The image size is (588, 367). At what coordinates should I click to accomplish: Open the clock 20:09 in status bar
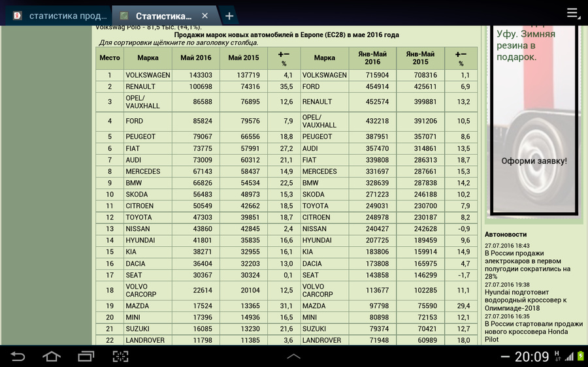(531, 357)
